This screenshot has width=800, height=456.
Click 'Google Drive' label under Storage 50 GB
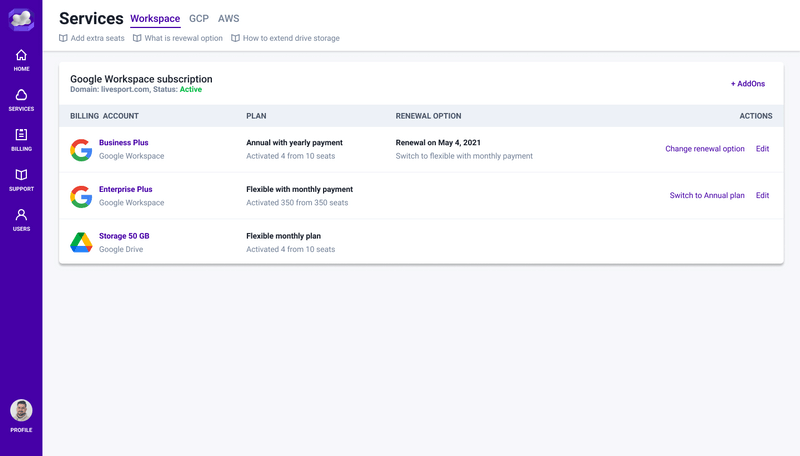coord(121,249)
